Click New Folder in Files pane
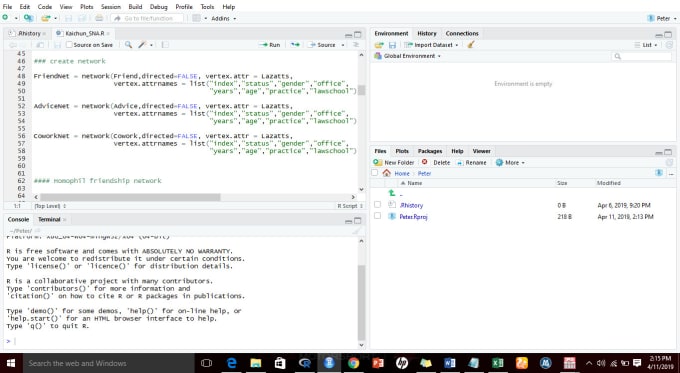The image size is (680, 373). point(394,162)
